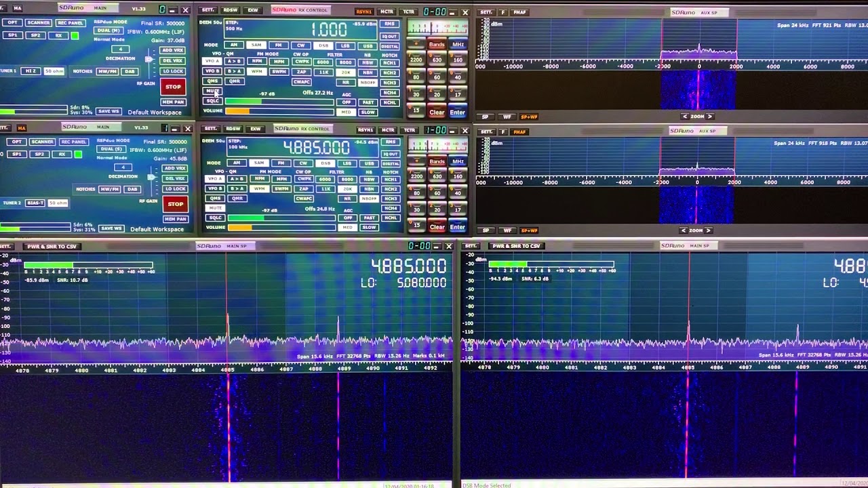The height and width of the screenshot is (488, 868).
Task: Click RSYN1 in upper RX Control
Action: click(364, 12)
